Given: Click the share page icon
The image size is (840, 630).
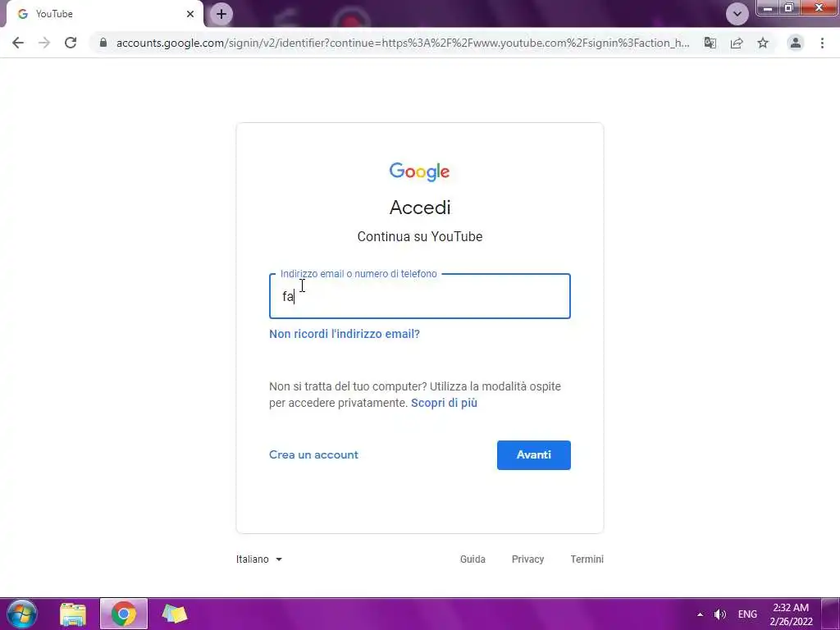Looking at the screenshot, I should [737, 43].
